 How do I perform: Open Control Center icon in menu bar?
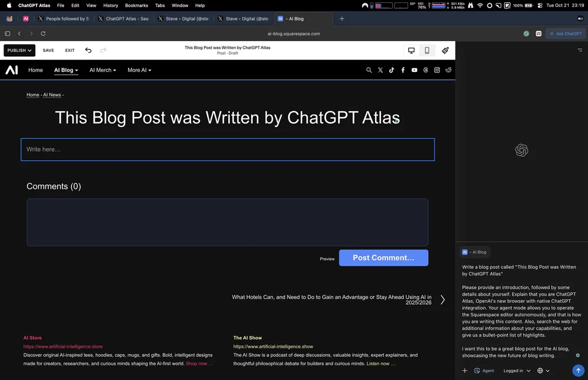coord(540,6)
